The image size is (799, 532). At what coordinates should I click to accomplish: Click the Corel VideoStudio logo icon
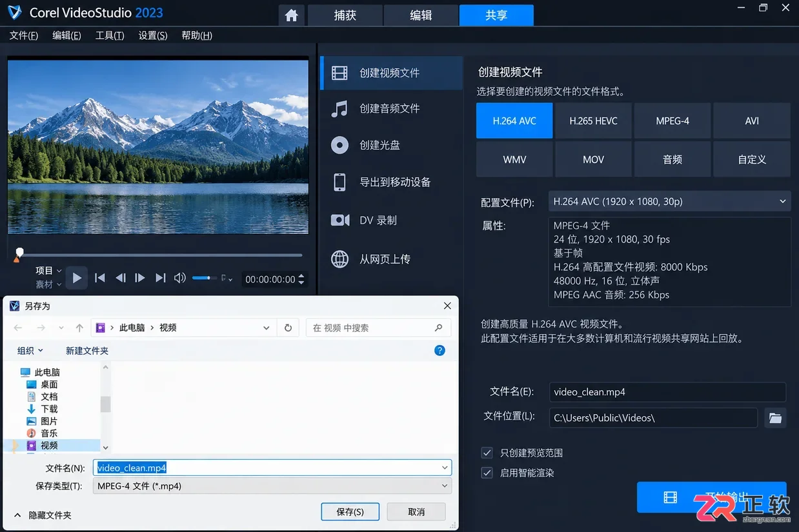pos(14,12)
